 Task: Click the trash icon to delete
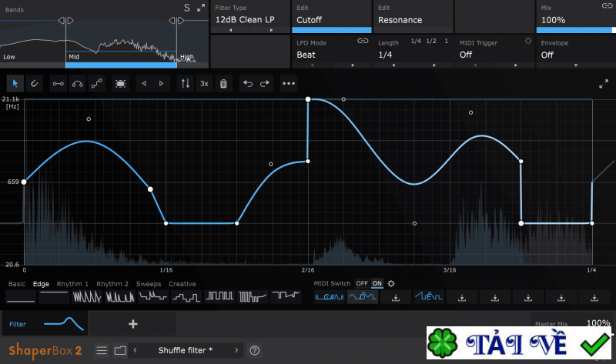pyautogui.click(x=223, y=83)
